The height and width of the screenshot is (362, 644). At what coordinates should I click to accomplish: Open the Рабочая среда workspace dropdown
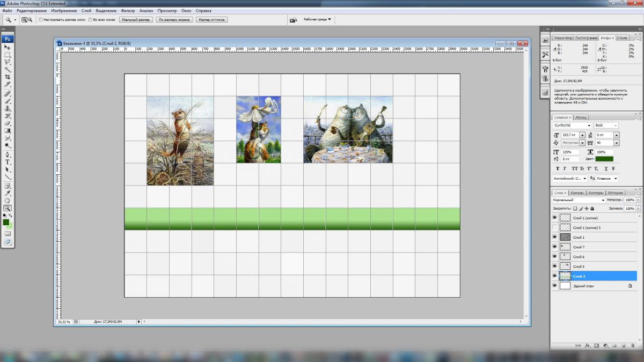coord(318,19)
